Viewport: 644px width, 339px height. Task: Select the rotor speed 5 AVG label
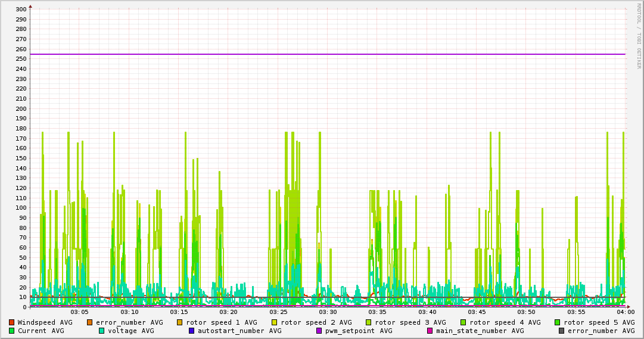[599, 322]
